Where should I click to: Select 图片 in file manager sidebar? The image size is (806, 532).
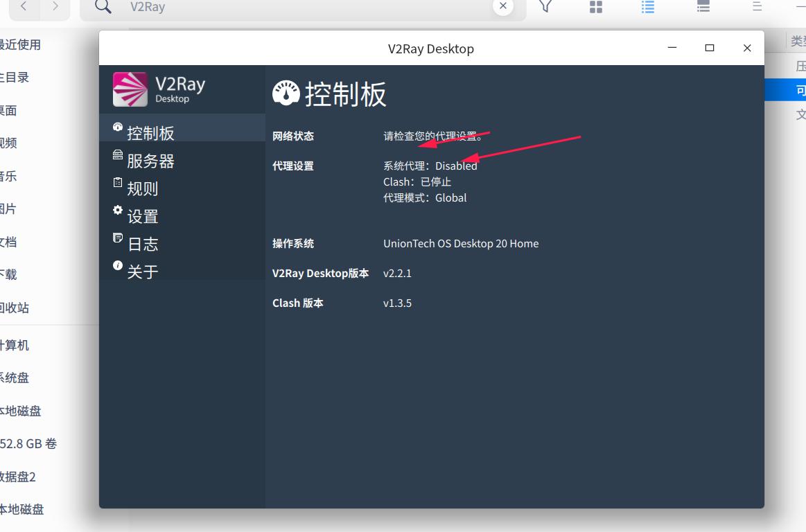(9, 209)
